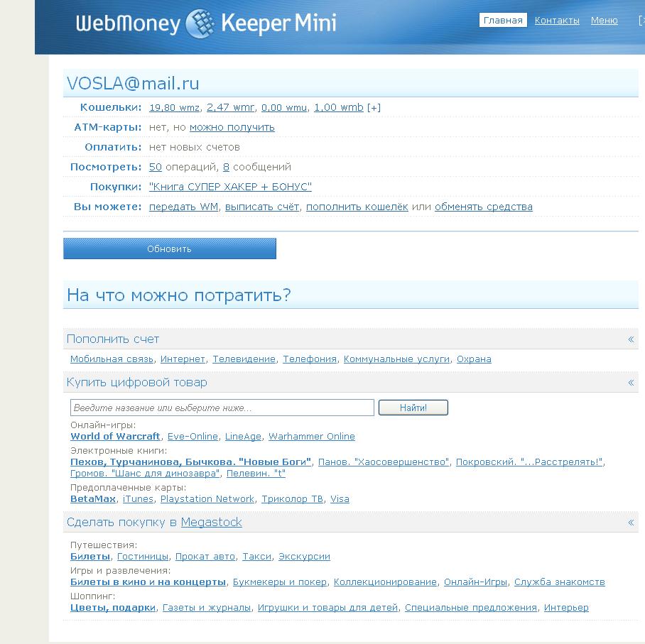Open purchase "Книга СУПЕР ХАКЕР + БОНУС"
Image resolution: width=645 pixels, height=644 pixels.
(230, 187)
